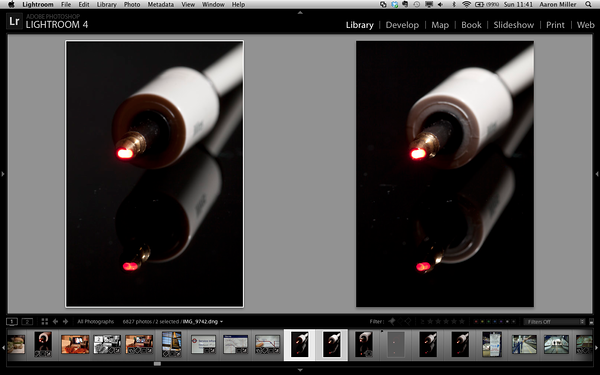Open the Library menu
The width and height of the screenshot is (600, 375).
coord(106,5)
